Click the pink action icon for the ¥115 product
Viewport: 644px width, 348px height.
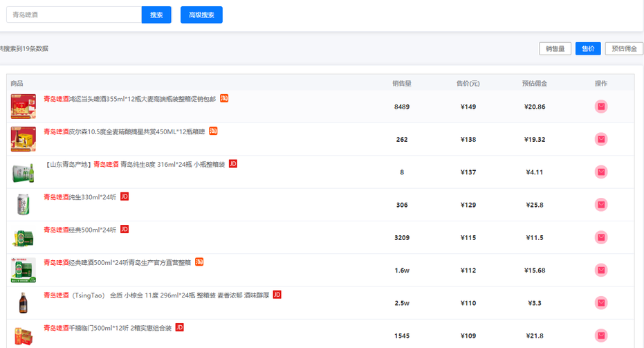tap(601, 237)
